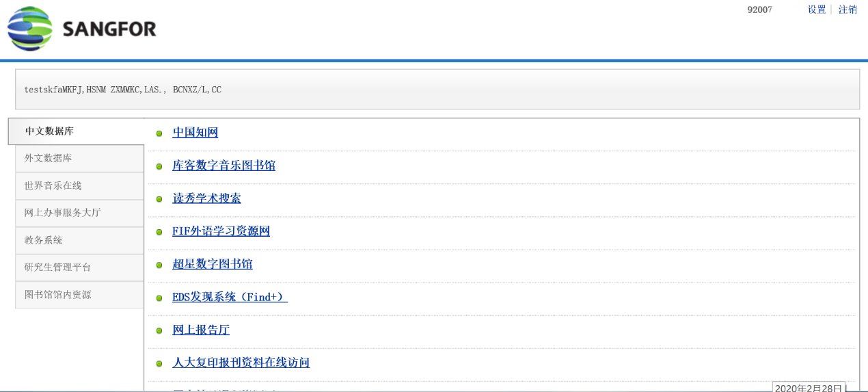Open 库客数字音乐图书馆 link
The width and height of the screenshot is (868, 392).
(x=224, y=166)
